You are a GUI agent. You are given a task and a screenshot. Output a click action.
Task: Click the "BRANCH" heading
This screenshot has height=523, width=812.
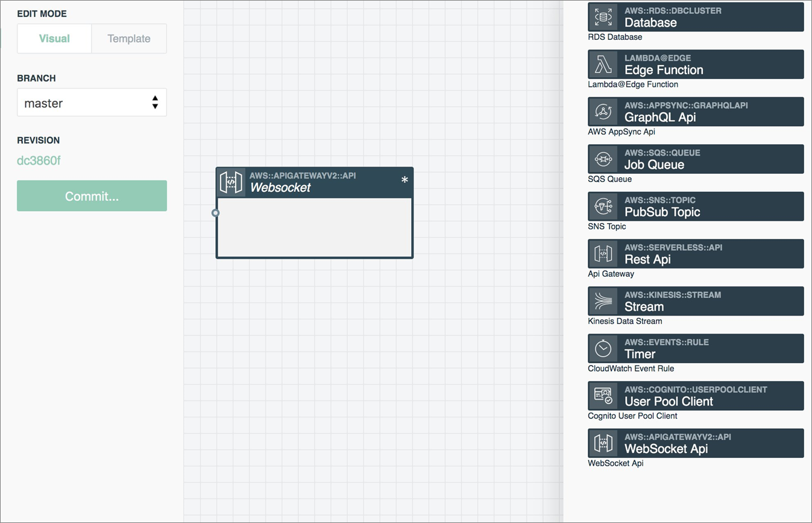(x=36, y=78)
